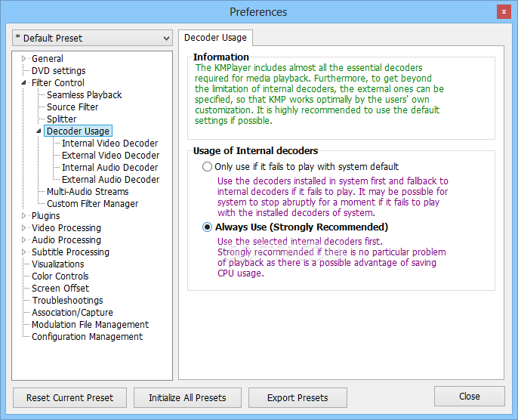Click the Export Presets button
This screenshot has width=518, height=420.
(298, 397)
